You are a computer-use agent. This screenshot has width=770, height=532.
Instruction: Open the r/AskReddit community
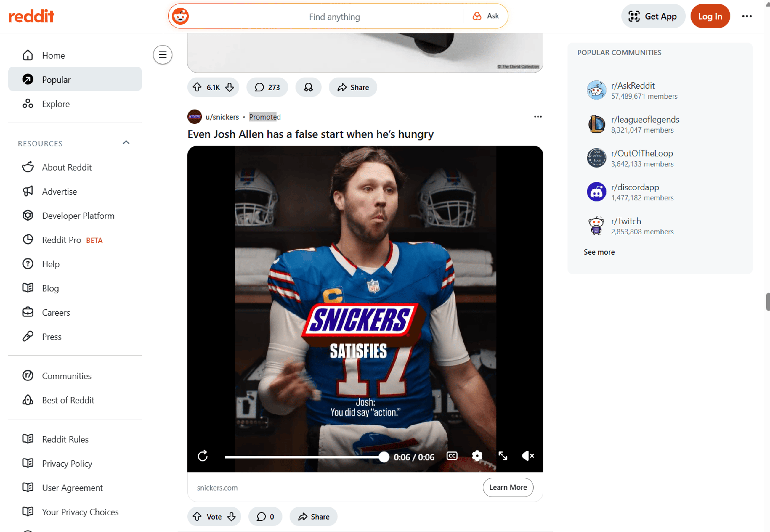click(x=633, y=86)
